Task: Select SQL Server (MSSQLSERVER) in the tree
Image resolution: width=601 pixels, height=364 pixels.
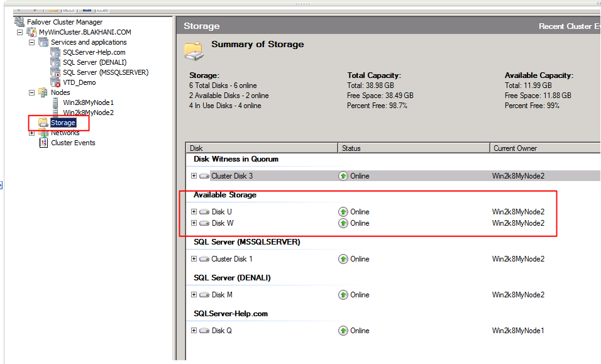Action: click(x=105, y=72)
